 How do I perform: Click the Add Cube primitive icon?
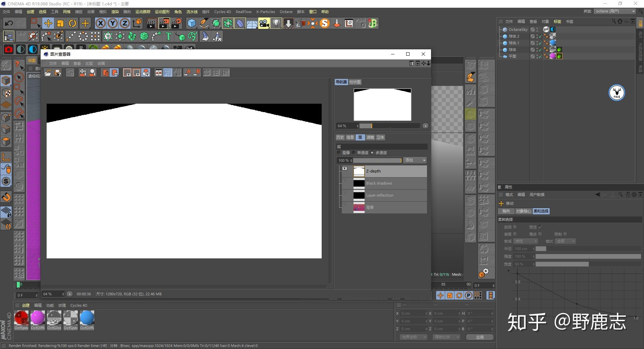192,23
